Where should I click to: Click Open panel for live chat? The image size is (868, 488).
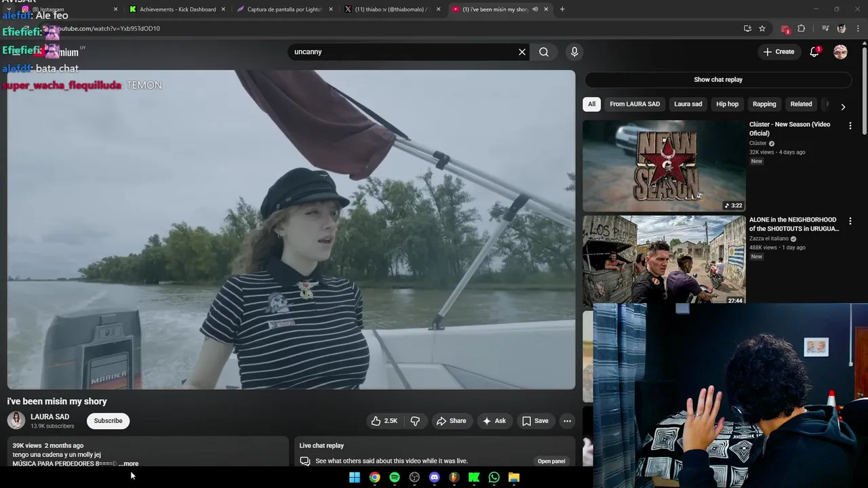click(551, 461)
